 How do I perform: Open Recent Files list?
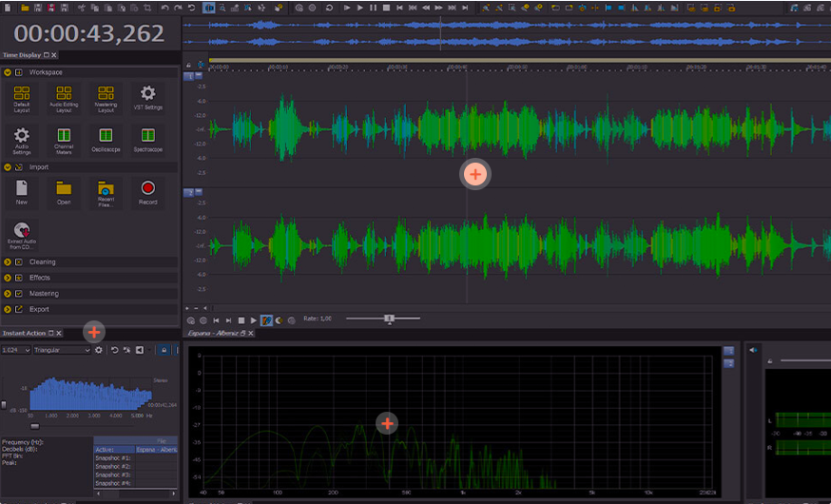click(x=106, y=194)
